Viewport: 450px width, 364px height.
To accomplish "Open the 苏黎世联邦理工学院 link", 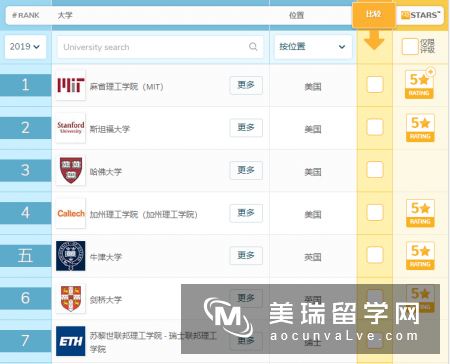I will tap(153, 342).
